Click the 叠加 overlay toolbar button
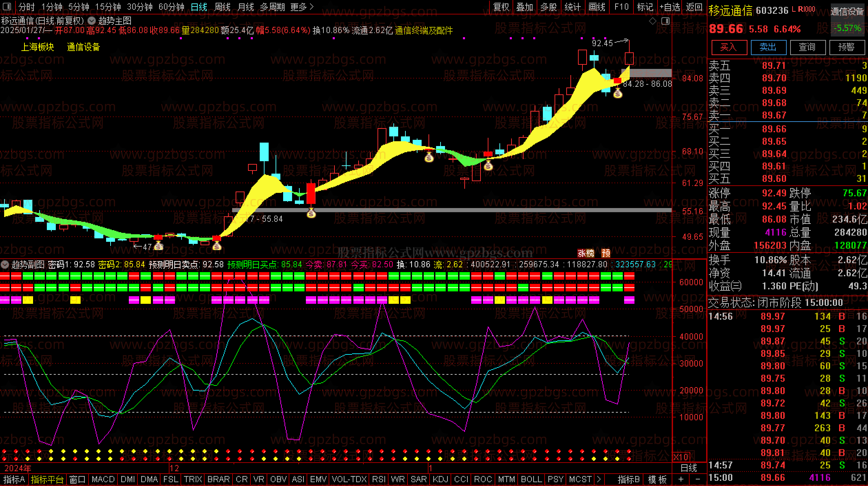Image resolution: width=868 pixels, height=486 pixels. tap(525, 7)
